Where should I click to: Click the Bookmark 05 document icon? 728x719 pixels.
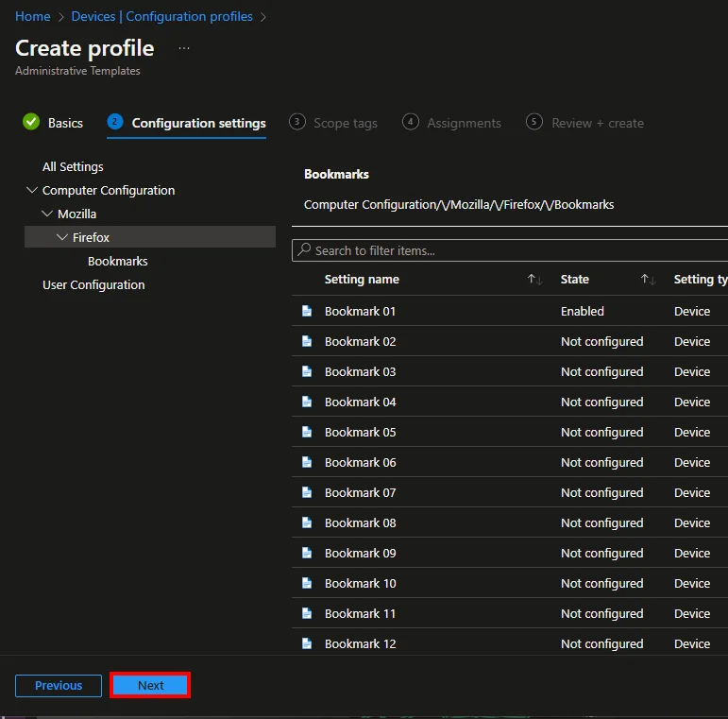pos(307,432)
